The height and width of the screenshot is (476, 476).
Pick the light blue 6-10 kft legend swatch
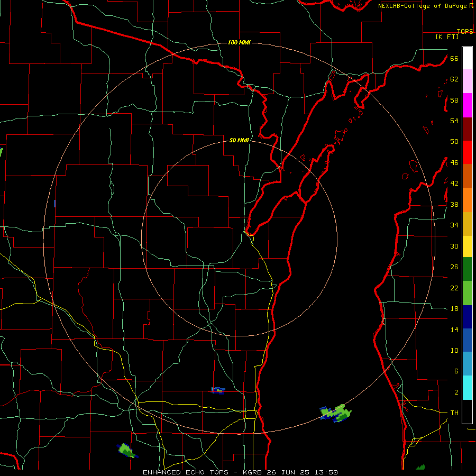tap(467, 364)
